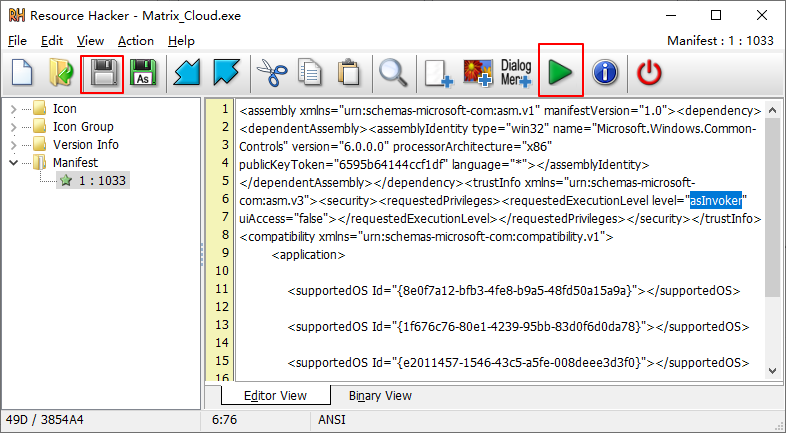The height and width of the screenshot is (433, 786).
Task: Click line number 11 in gutter
Action: [x=222, y=289]
